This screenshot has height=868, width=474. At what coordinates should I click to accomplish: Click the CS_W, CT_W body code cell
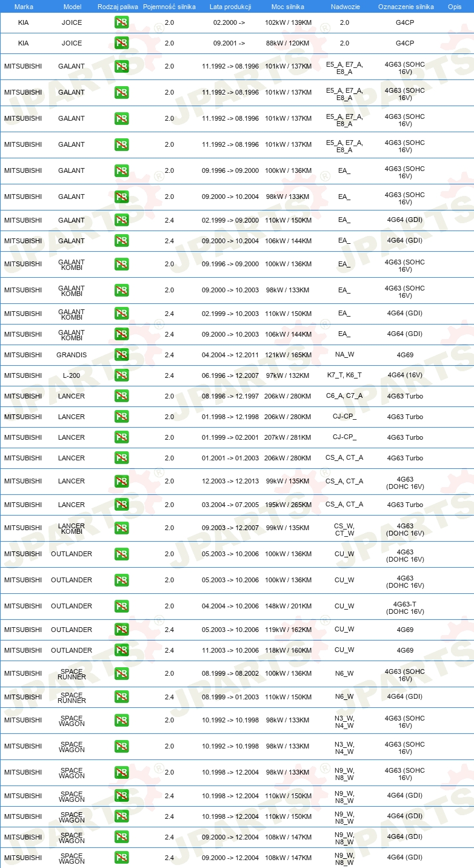(344, 530)
